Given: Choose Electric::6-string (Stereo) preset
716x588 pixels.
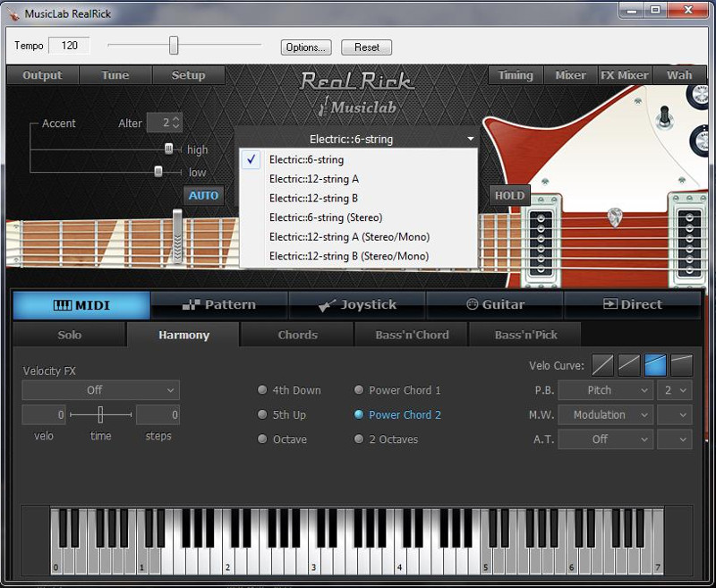Looking at the screenshot, I should pyautogui.click(x=359, y=217).
